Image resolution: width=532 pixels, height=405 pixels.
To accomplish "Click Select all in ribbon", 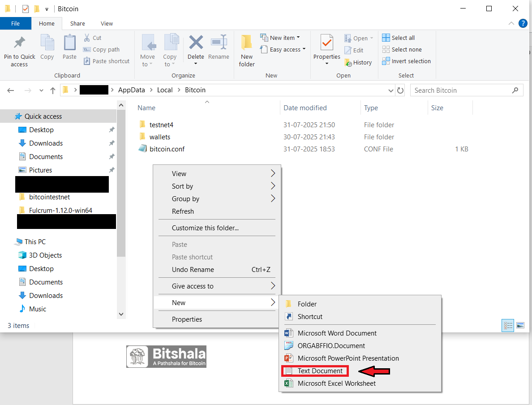I will pos(398,38).
